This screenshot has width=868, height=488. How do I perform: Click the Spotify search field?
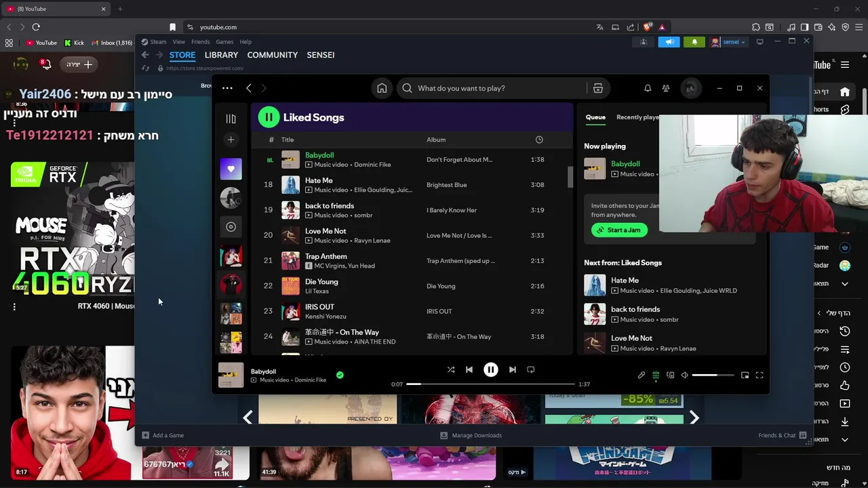tap(492, 88)
